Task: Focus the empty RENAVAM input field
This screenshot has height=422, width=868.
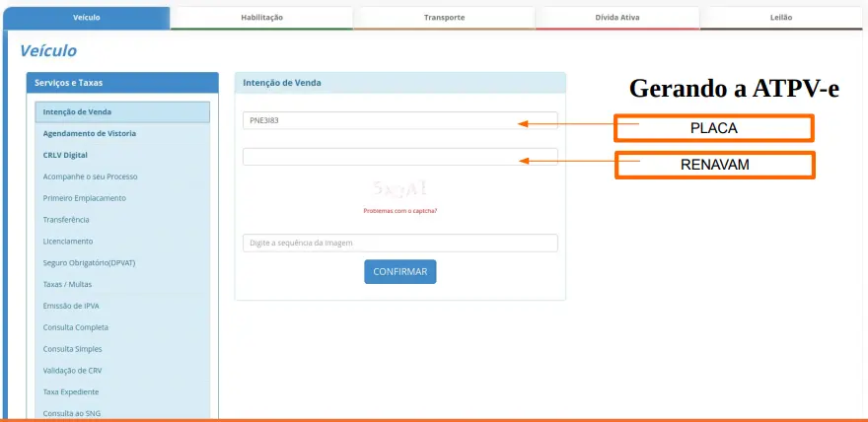Action: (x=399, y=157)
